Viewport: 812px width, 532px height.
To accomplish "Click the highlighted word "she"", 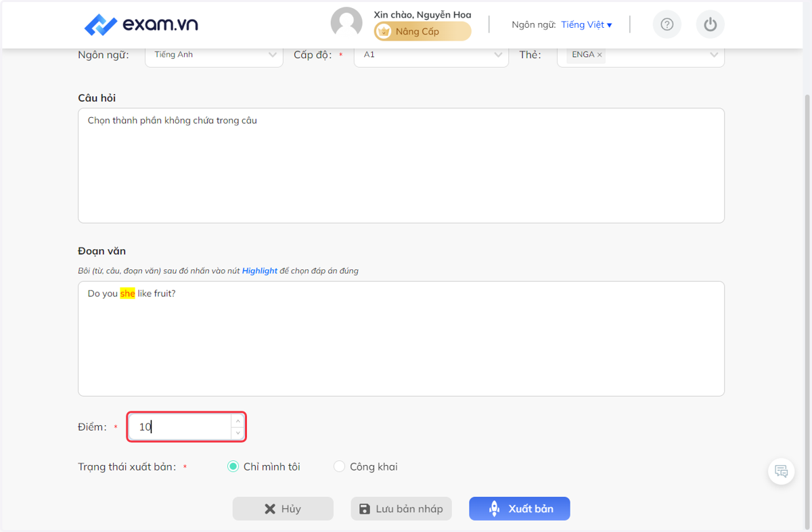I will (127, 294).
